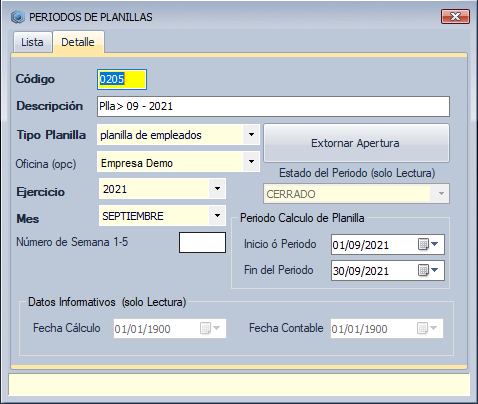Viewport: 478px width, 404px height.
Task: Open the Oficina (opc) dropdown list
Action: click(251, 162)
